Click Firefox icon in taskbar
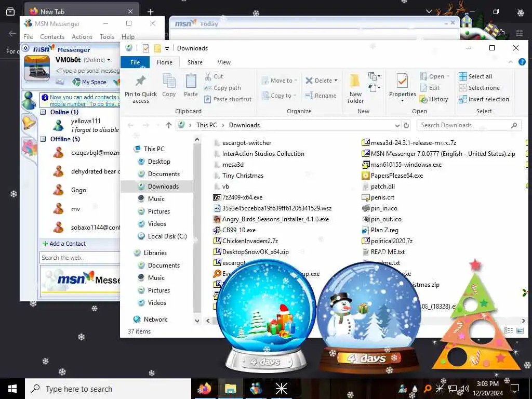The height and width of the screenshot is (399, 532). 205,389
